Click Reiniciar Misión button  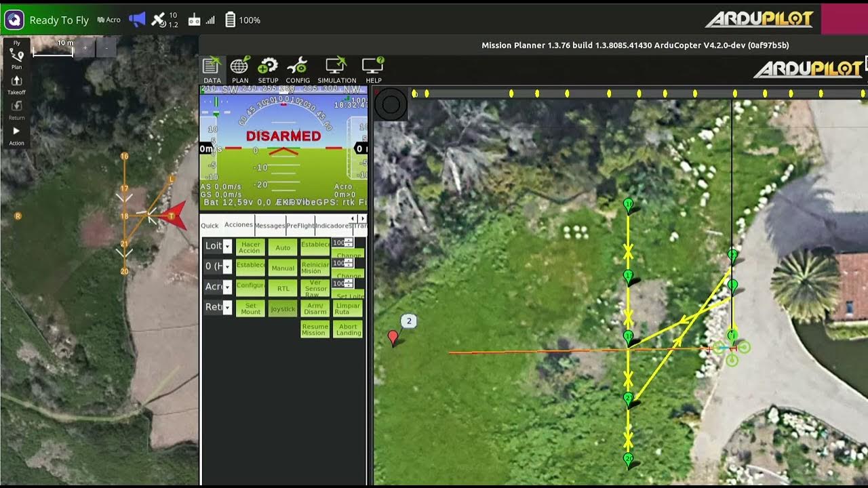coord(315,268)
